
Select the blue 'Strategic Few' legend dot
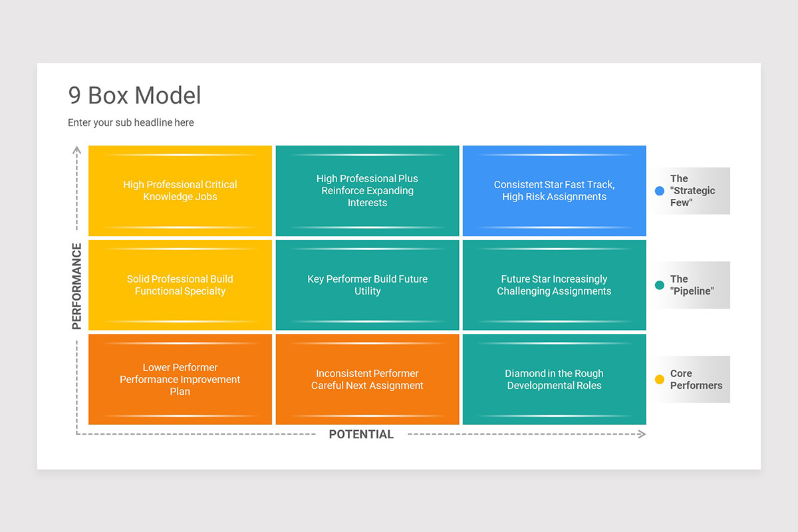tap(659, 191)
